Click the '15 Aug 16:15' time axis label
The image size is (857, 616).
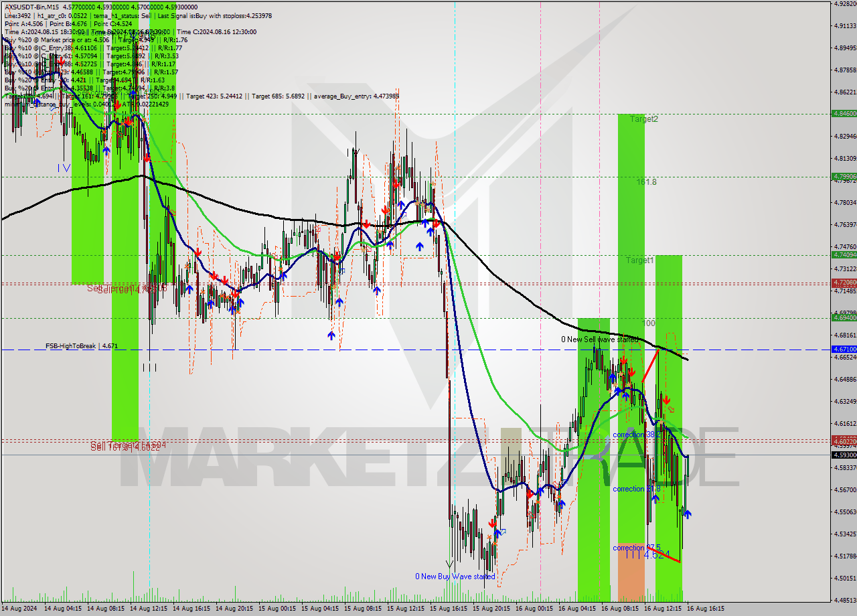tap(449, 609)
